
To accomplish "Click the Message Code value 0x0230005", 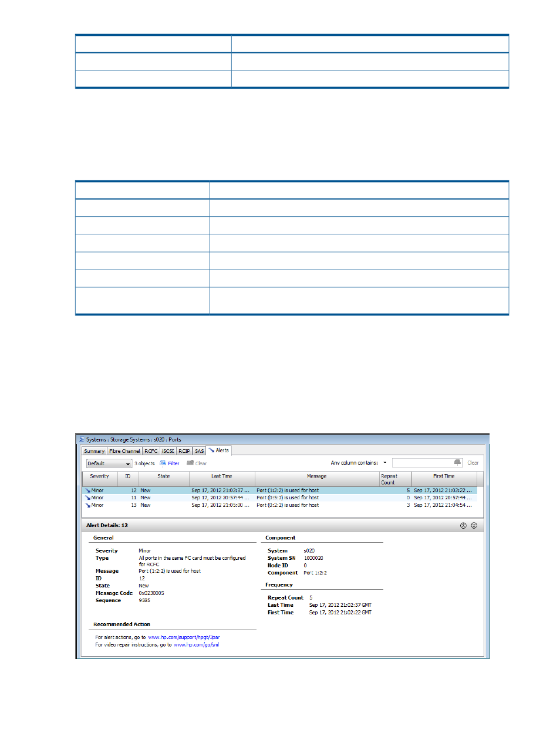I will point(151,593).
